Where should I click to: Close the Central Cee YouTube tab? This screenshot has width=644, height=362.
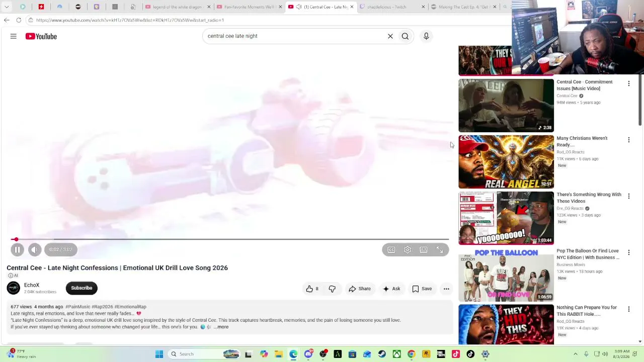pos(352,7)
